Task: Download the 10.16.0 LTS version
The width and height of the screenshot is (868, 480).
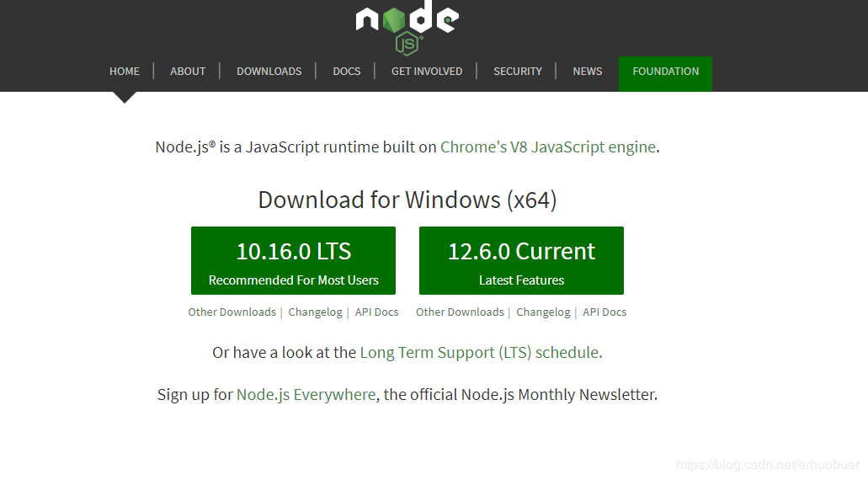Action: tap(293, 260)
